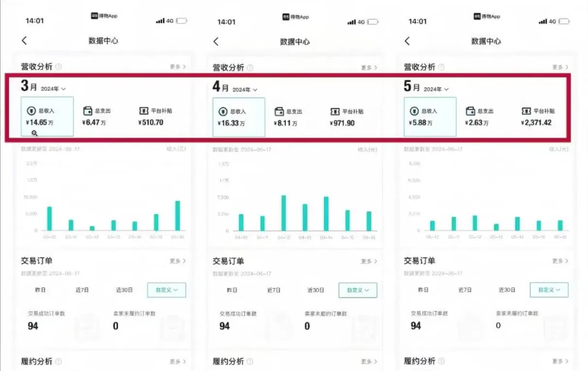Viewport: 588px width, 371px height.
Task: Tap the 履约分析 info icon on 4月 screen
Action: tap(250, 362)
